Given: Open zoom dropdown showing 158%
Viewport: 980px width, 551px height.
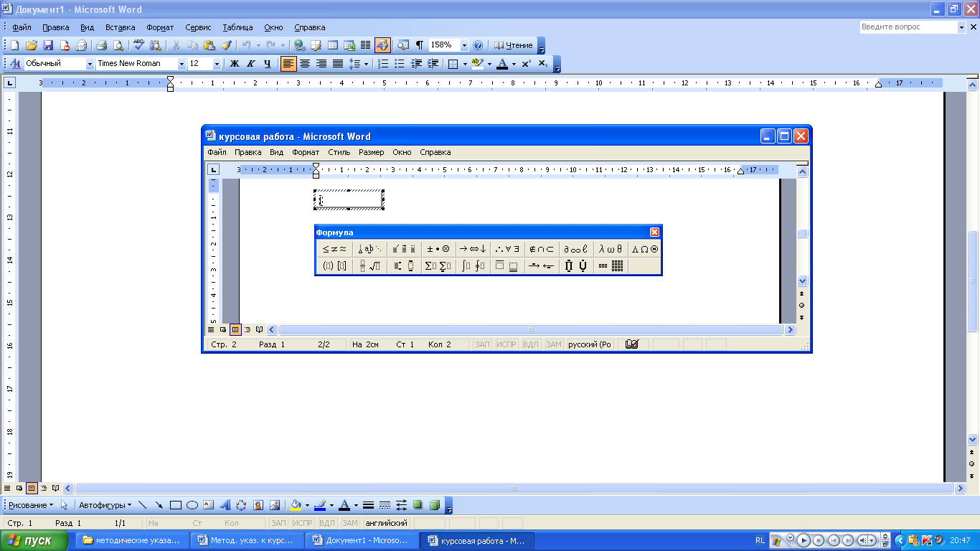Looking at the screenshot, I should pos(464,45).
